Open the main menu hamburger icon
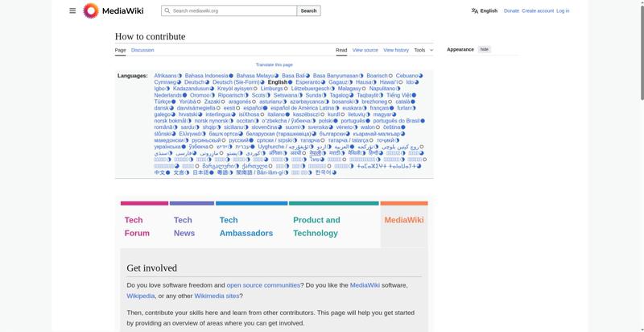This screenshot has height=332, width=644. tap(72, 10)
